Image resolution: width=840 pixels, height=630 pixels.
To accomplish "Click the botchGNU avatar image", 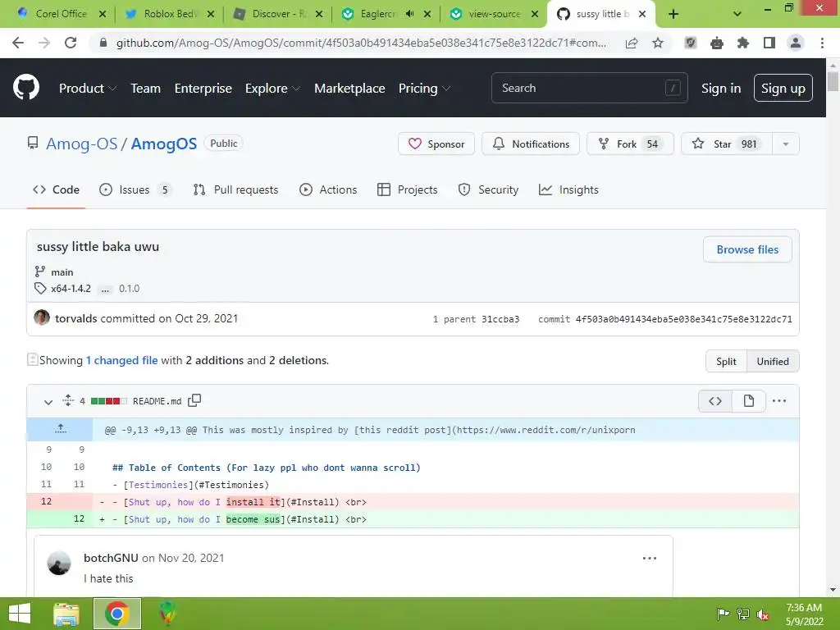I will point(59,563).
